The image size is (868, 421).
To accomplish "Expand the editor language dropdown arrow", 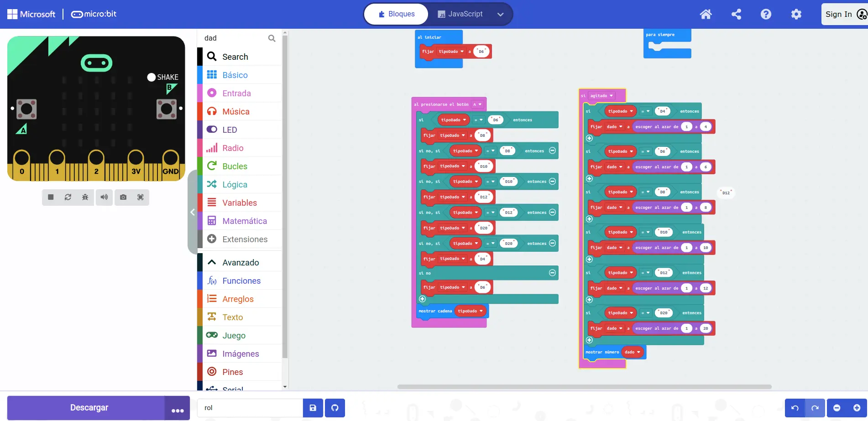I will click(x=500, y=14).
